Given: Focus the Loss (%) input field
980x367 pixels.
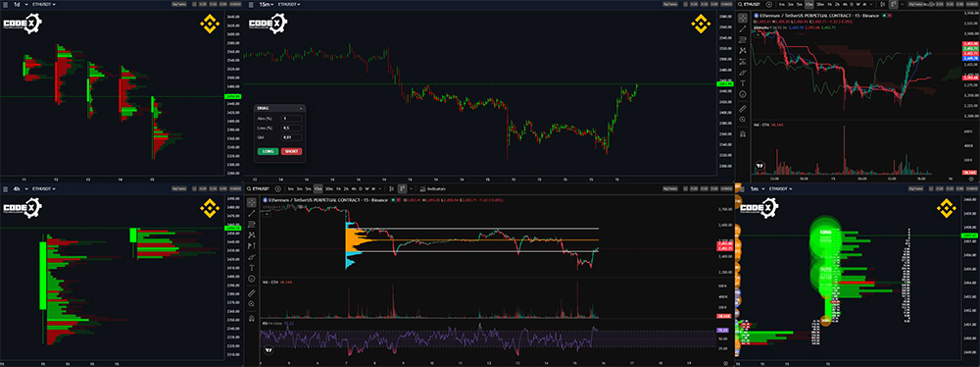Looking at the screenshot, I should pos(292,128).
